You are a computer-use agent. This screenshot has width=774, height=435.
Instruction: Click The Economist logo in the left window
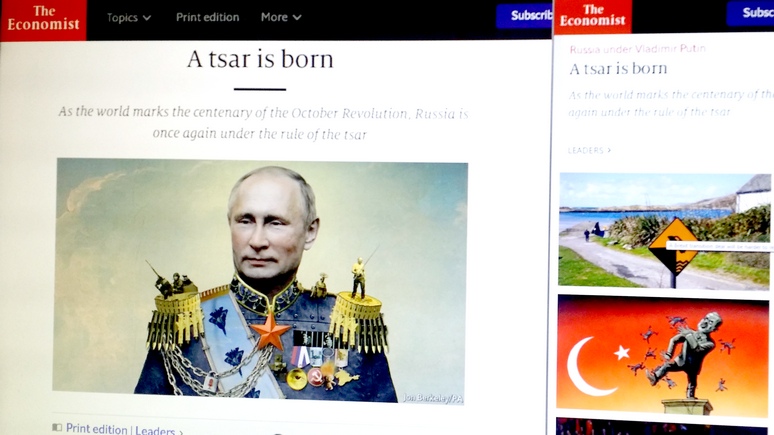[43, 20]
